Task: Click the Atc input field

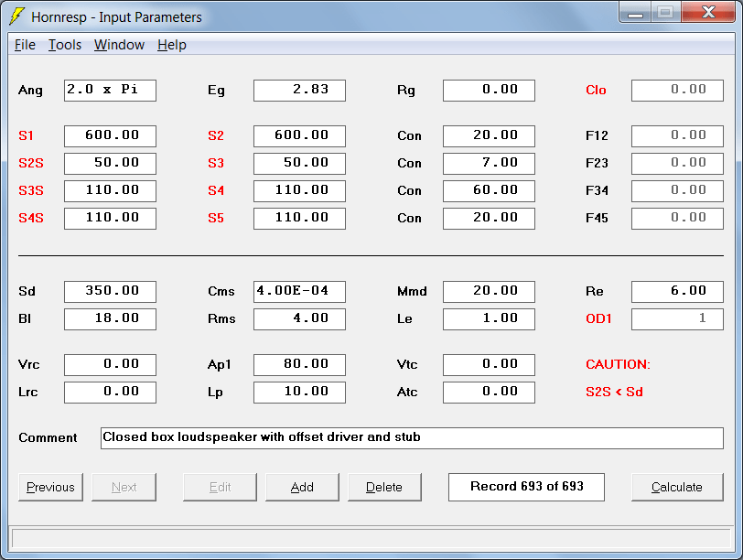Action: coord(489,393)
